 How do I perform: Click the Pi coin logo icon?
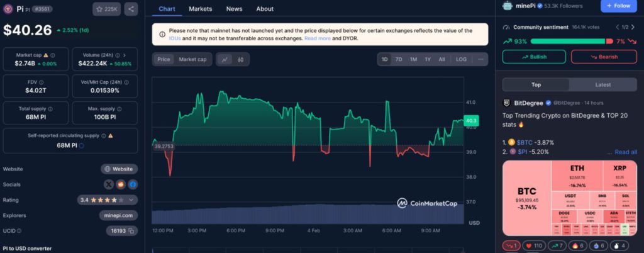click(x=8, y=9)
